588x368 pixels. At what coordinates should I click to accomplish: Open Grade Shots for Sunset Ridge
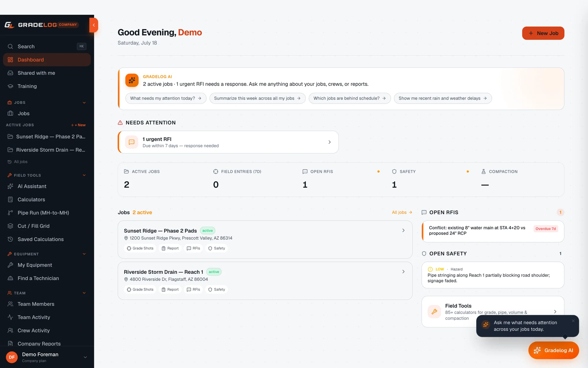coord(140,248)
